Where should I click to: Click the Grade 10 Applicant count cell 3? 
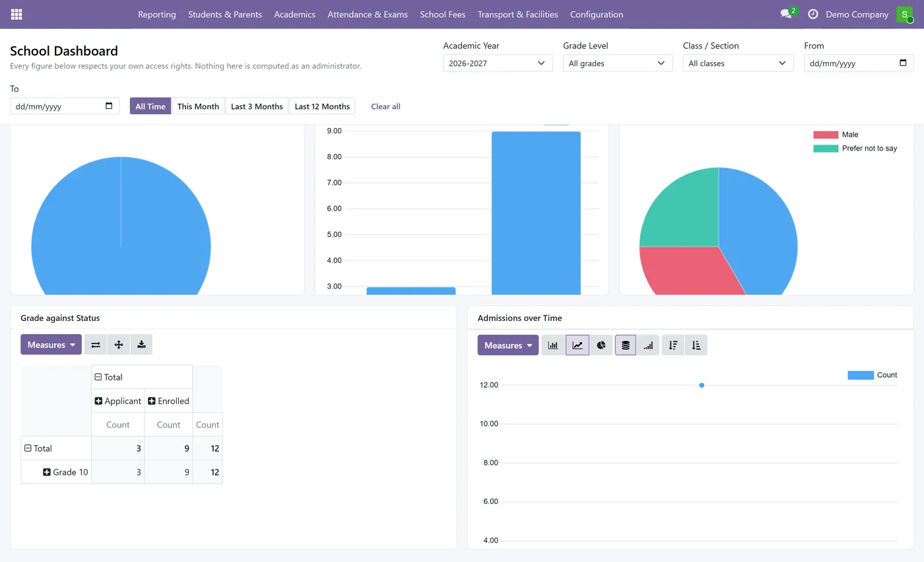[118, 472]
